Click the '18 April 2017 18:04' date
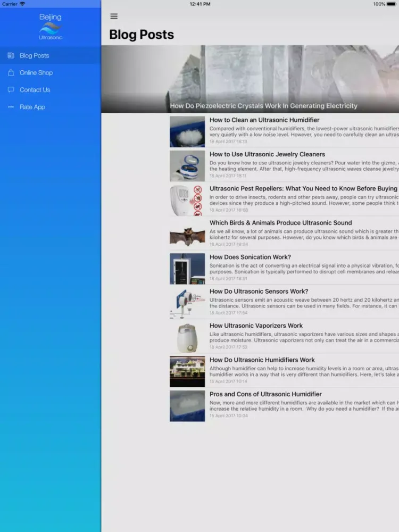399x532 pixels. tap(229, 244)
